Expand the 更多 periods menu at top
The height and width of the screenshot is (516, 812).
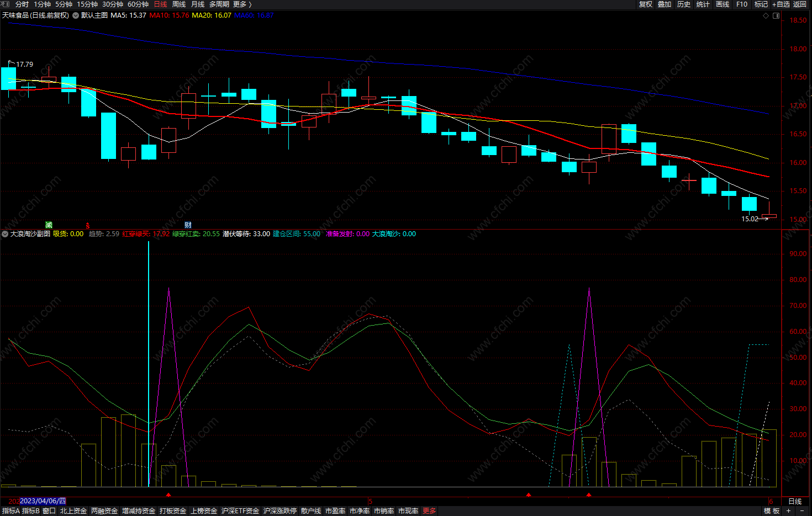[242, 4]
